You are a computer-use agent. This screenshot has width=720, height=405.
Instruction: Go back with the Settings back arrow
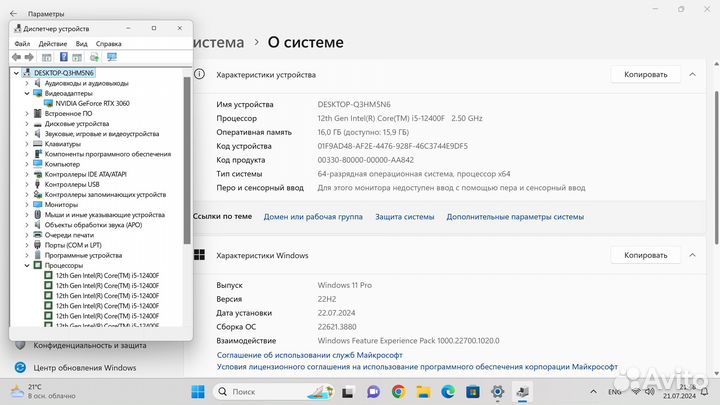pos(13,14)
